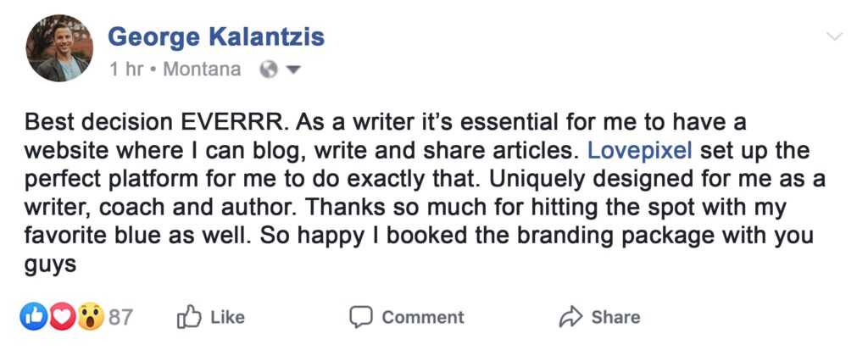The image size is (868, 356).
Task: Open George Kalantzis's profile picture
Action: [59, 48]
